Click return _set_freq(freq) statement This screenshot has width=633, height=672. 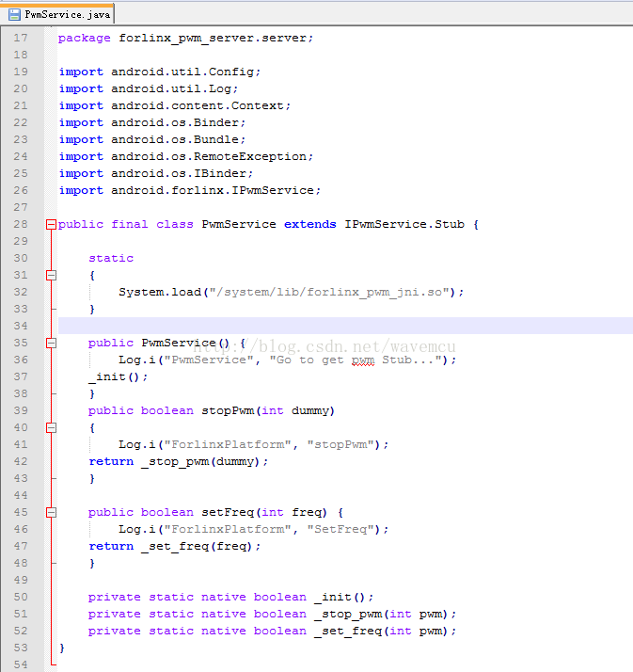pos(174,546)
